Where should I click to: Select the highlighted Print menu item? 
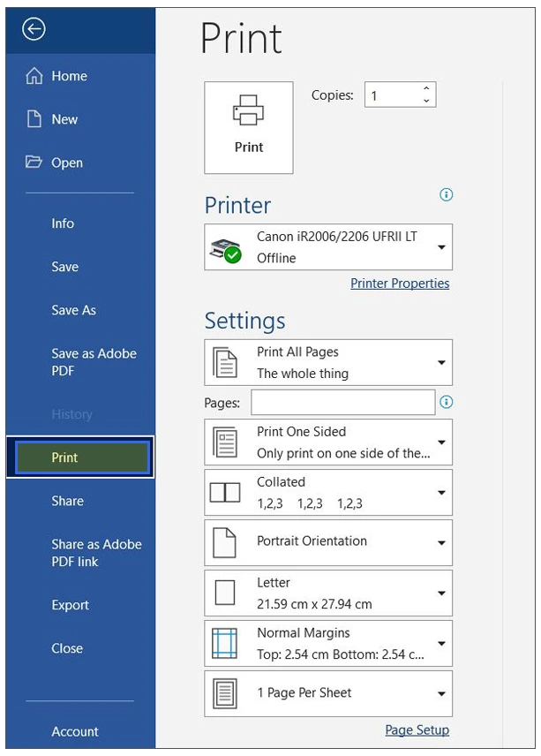pos(81,457)
